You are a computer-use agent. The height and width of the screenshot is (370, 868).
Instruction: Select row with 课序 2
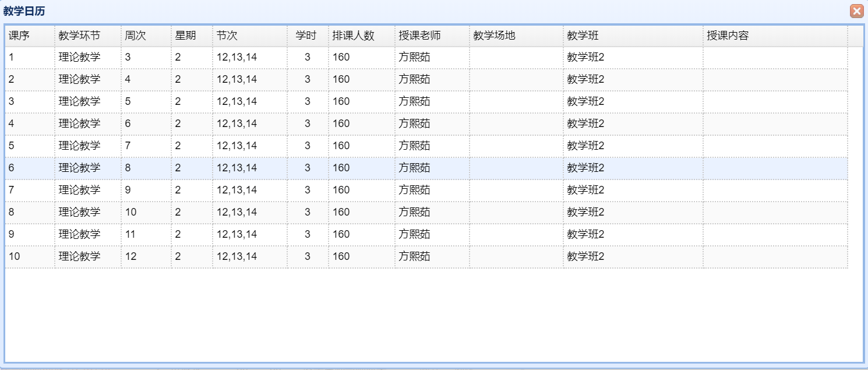(x=426, y=79)
